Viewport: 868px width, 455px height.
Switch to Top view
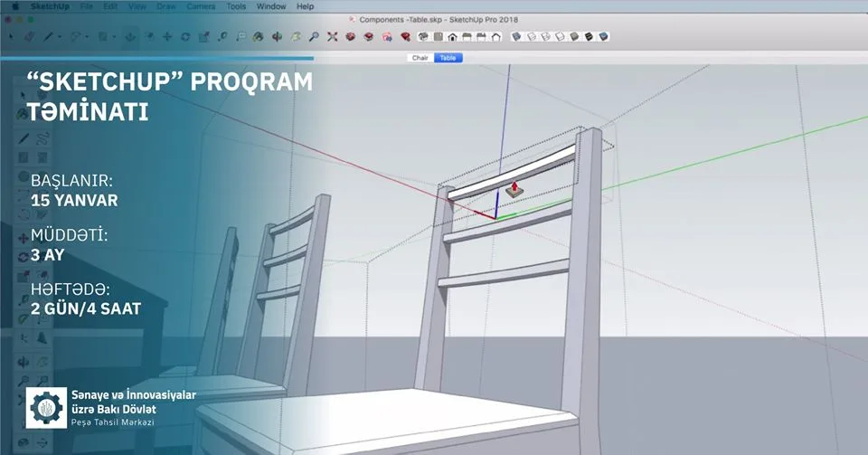[438, 37]
